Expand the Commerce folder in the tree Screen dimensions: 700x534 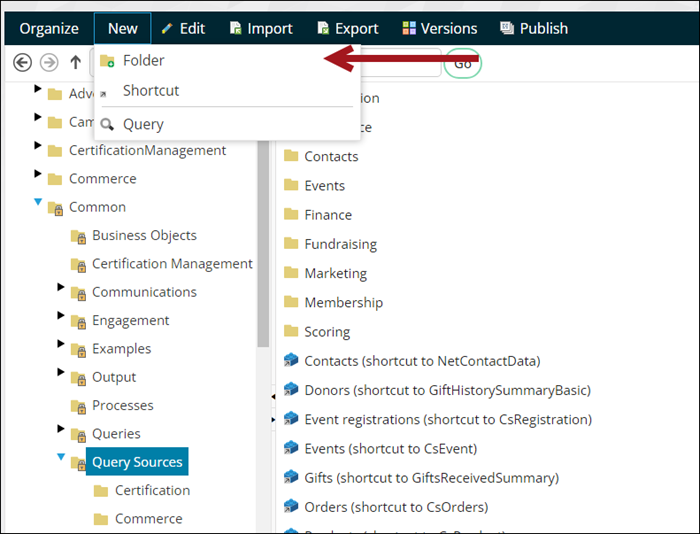click(x=38, y=174)
